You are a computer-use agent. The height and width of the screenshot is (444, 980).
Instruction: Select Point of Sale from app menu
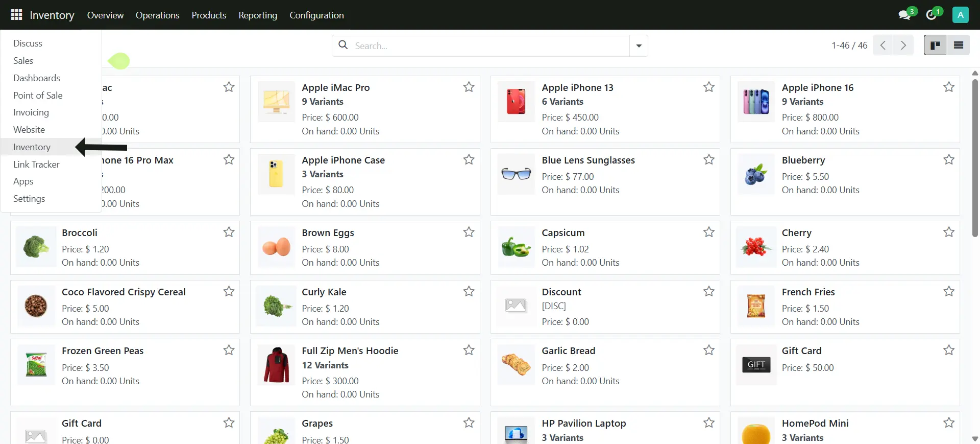[38, 96]
